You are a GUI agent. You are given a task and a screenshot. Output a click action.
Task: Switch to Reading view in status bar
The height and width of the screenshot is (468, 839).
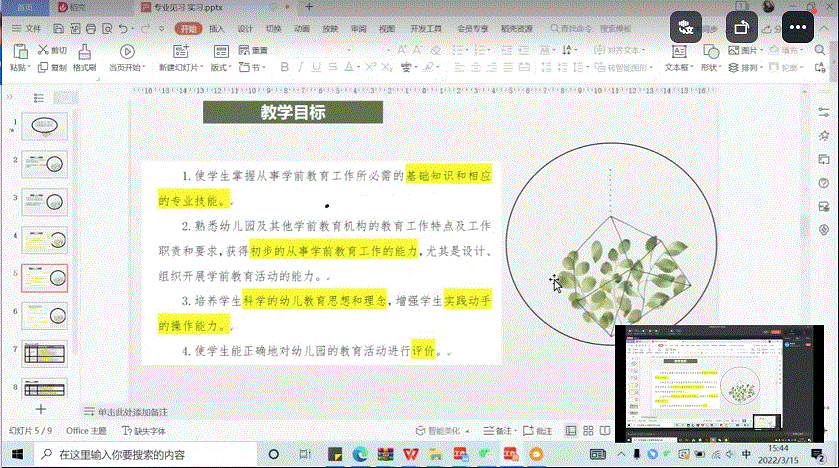(605, 431)
